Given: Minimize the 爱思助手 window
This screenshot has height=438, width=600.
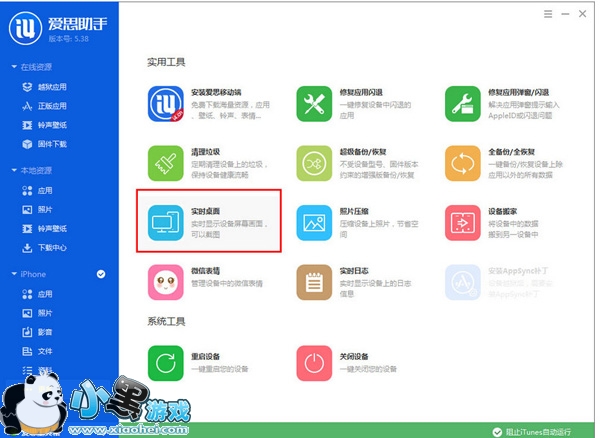Looking at the screenshot, I should [x=565, y=14].
